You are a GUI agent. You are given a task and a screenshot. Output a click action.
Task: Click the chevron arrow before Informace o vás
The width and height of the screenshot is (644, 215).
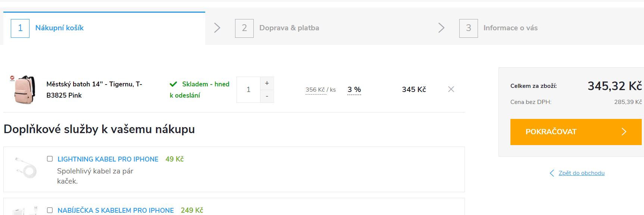click(x=441, y=28)
